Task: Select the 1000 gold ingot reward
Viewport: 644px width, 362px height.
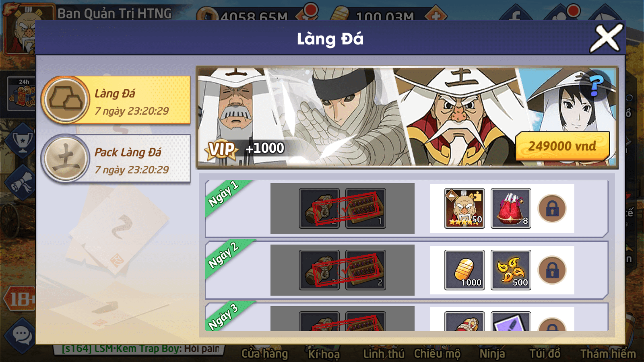Action: [x=464, y=270]
